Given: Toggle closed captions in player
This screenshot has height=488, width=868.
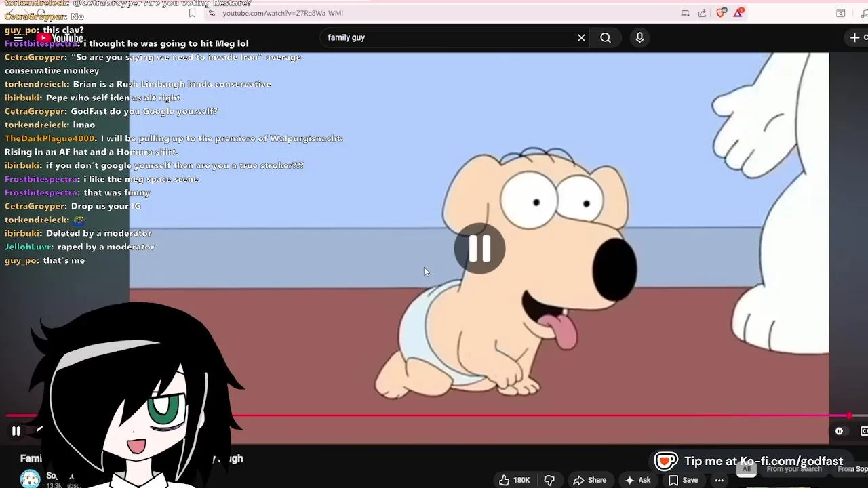Looking at the screenshot, I should (x=864, y=431).
